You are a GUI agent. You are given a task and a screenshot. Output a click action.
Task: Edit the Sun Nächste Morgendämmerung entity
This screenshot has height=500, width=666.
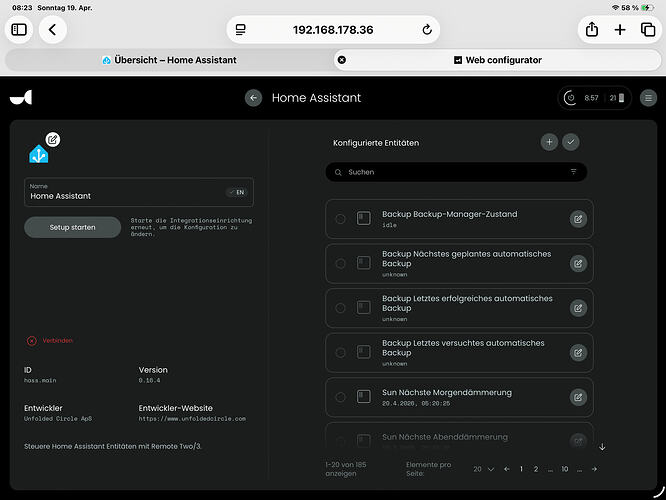tap(578, 397)
